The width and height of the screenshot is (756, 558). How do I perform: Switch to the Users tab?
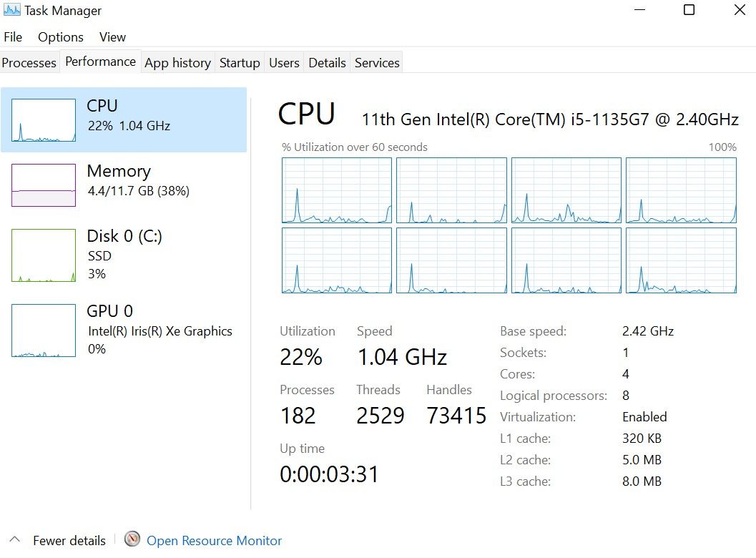click(283, 62)
